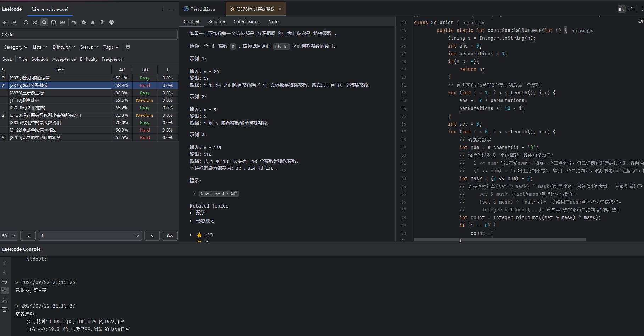Click the preview-only layout icon

click(631, 9)
